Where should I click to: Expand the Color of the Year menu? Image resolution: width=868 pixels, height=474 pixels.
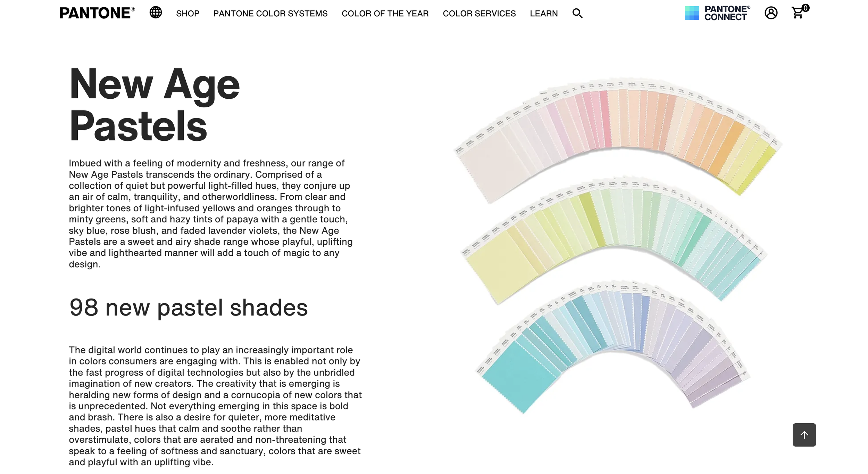coord(385,14)
